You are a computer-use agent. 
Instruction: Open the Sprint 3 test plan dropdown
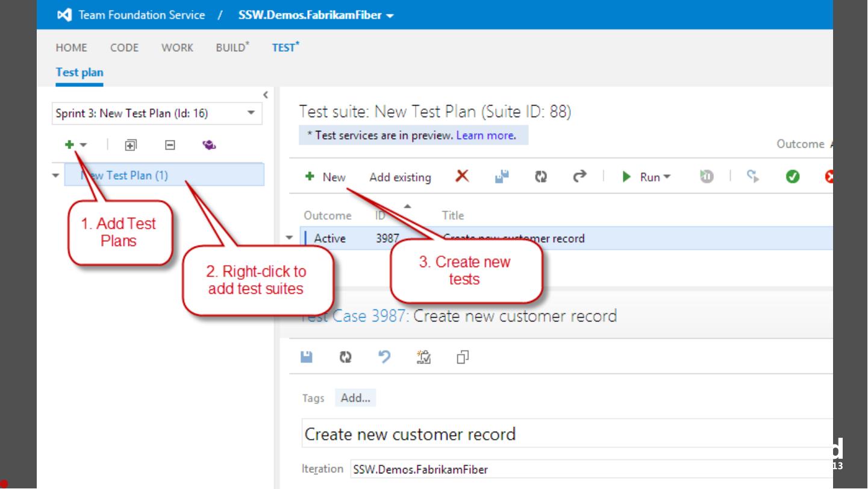point(251,113)
